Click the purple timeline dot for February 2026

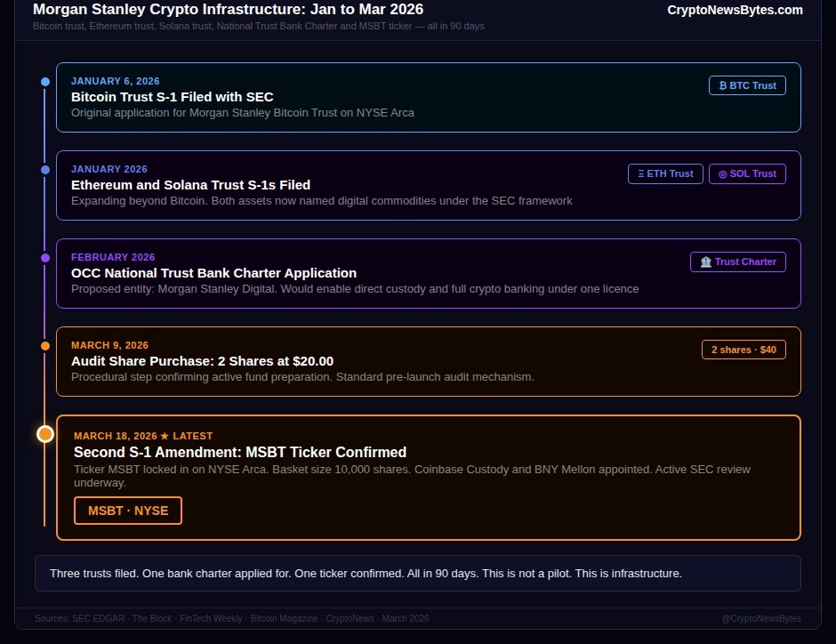tap(45, 258)
